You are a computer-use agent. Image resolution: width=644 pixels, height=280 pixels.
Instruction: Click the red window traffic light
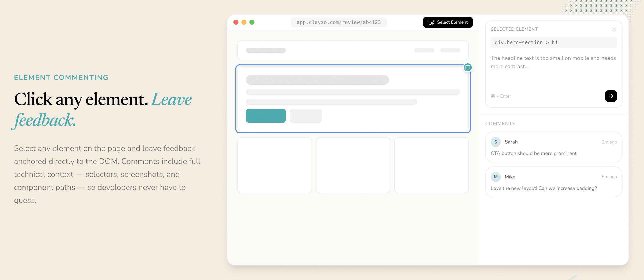(236, 22)
